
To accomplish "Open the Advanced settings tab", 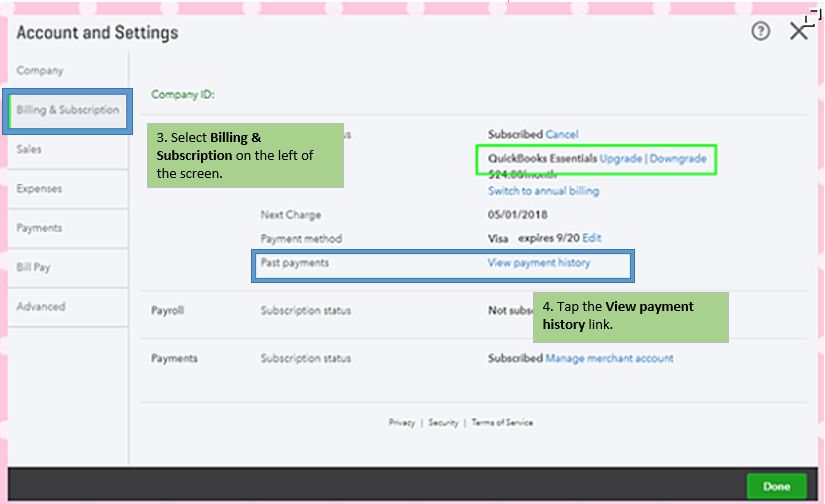I will [x=40, y=306].
